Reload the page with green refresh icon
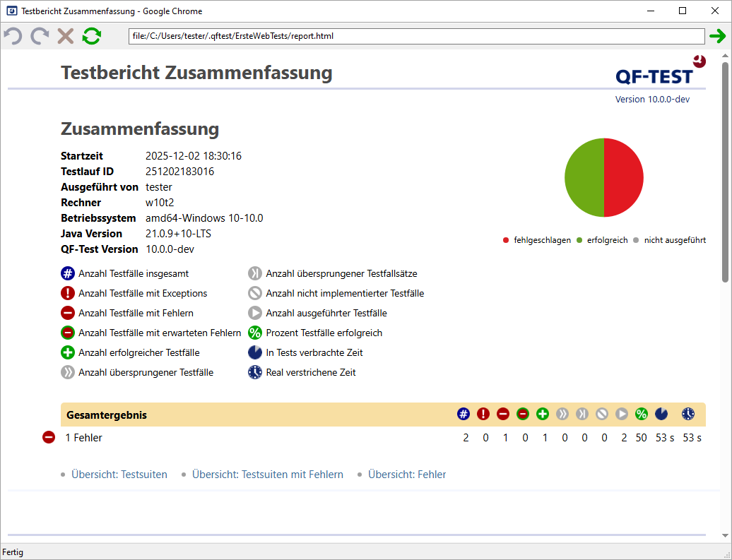Image resolution: width=732 pixels, height=560 pixels. 91,36
